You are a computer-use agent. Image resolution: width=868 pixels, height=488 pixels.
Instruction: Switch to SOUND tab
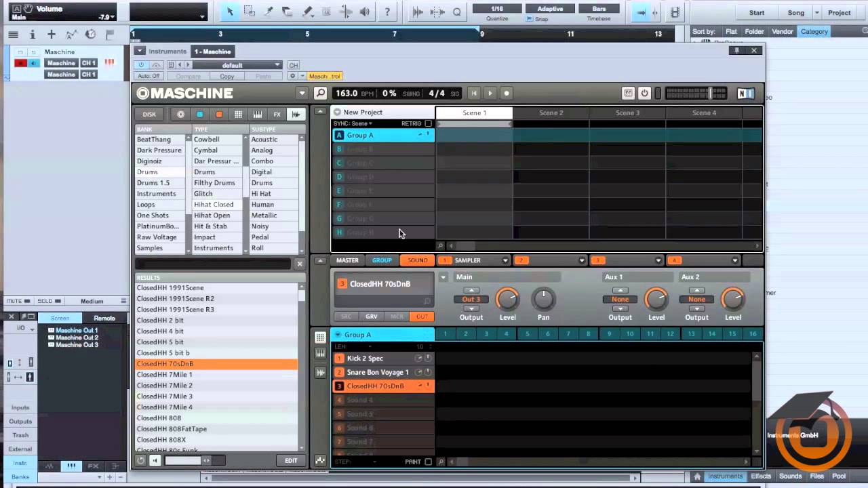tap(418, 260)
